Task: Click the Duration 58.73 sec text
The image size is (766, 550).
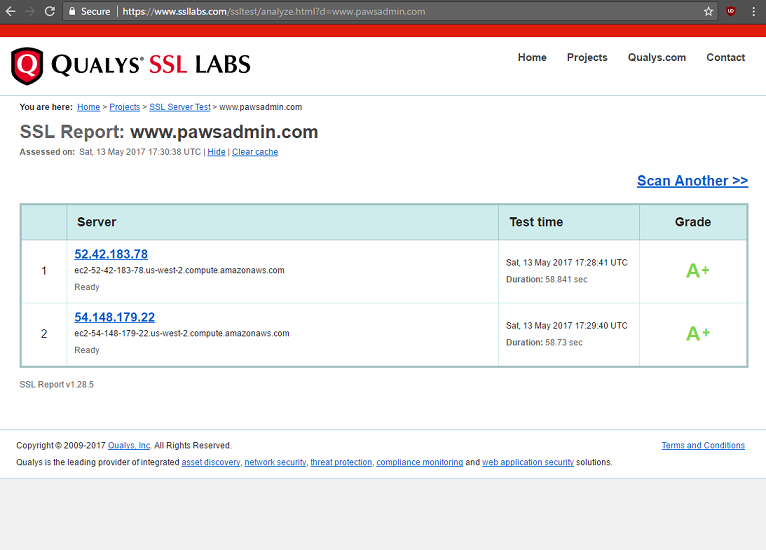Action: tap(544, 342)
